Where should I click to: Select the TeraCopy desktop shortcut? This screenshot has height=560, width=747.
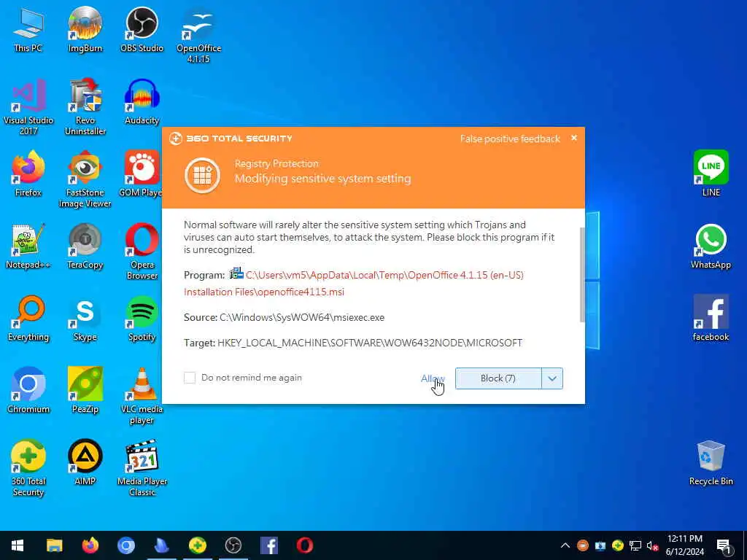pos(85,246)
